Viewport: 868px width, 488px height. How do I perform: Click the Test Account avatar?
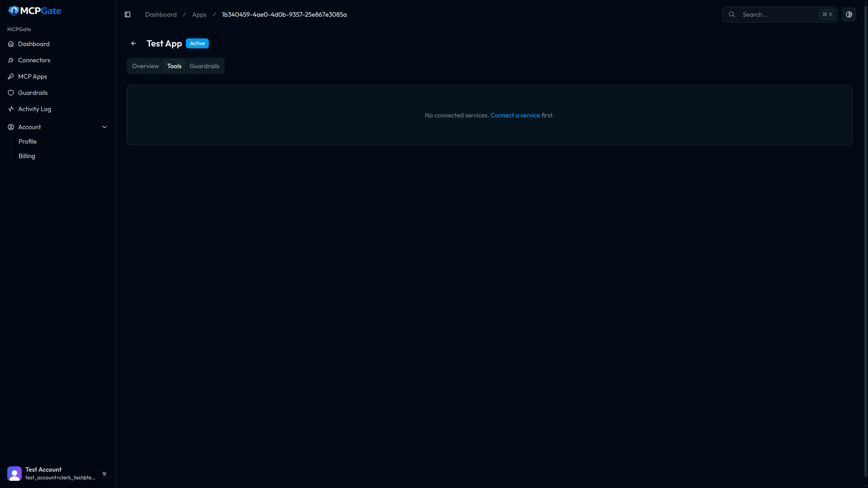pyautogui.click(x=14, y=473)
